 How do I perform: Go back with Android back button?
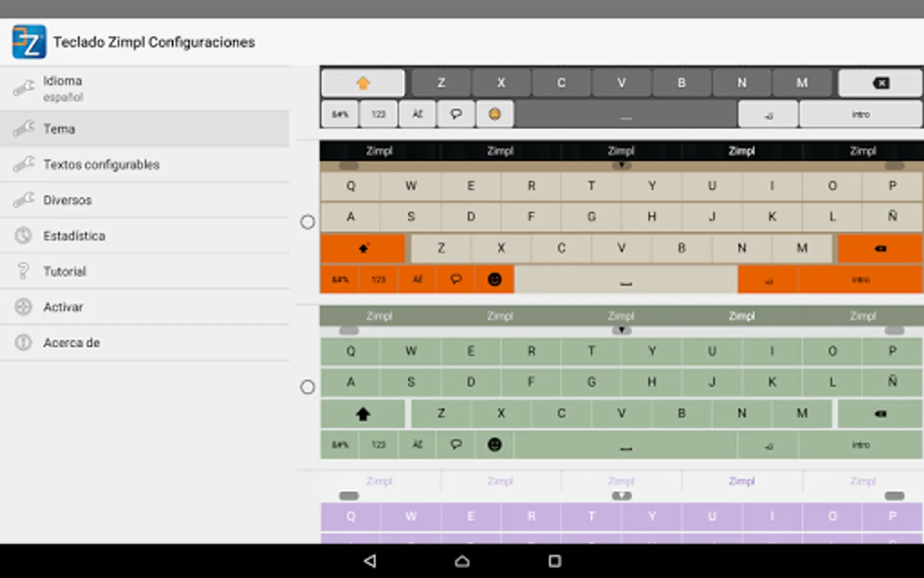[x=370, y=561]
